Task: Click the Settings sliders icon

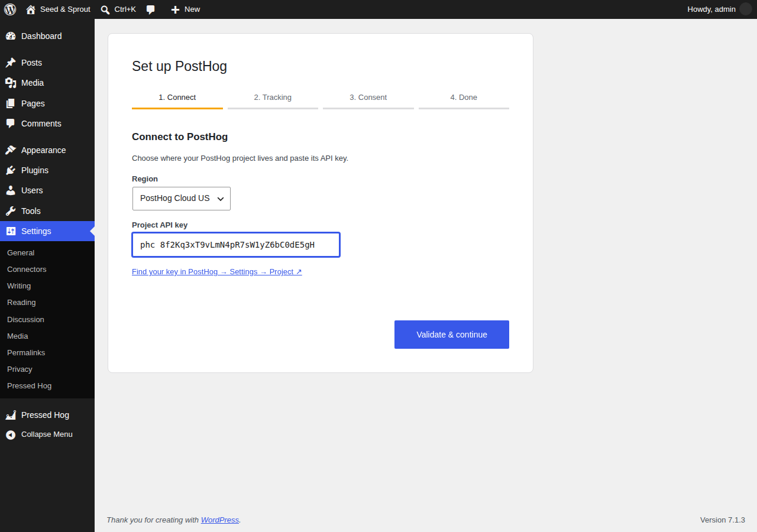Action: click(11, 231)
